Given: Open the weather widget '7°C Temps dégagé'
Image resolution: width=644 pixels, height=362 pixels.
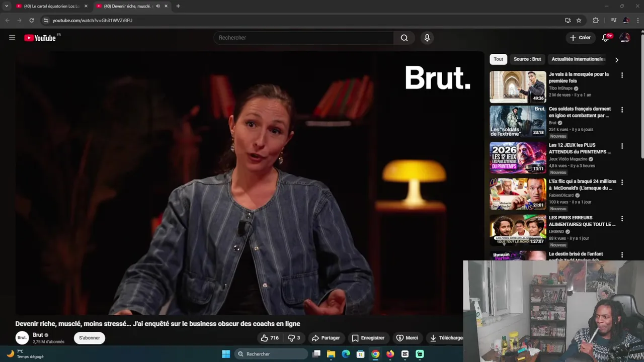Looking at the screenshot, I should 25,354.
